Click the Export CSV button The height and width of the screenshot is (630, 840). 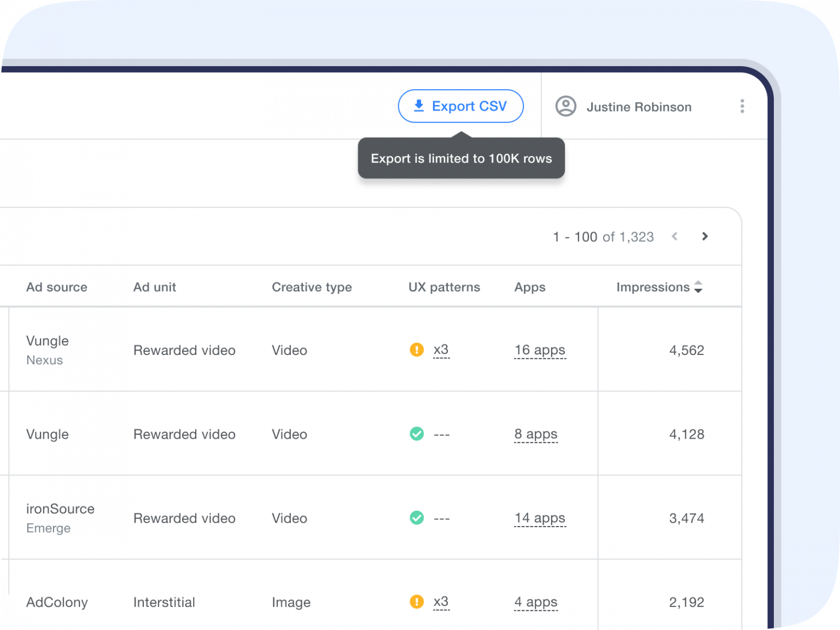click(461, 106)
